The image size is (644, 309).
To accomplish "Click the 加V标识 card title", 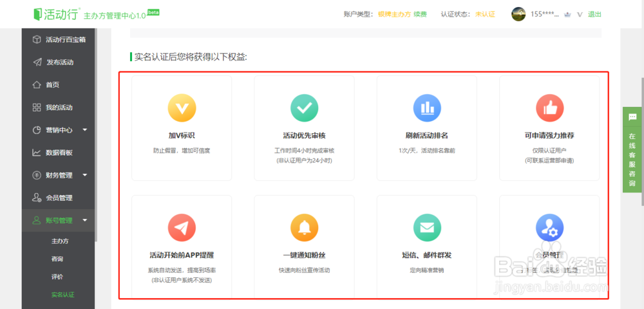I will [182, 135].
